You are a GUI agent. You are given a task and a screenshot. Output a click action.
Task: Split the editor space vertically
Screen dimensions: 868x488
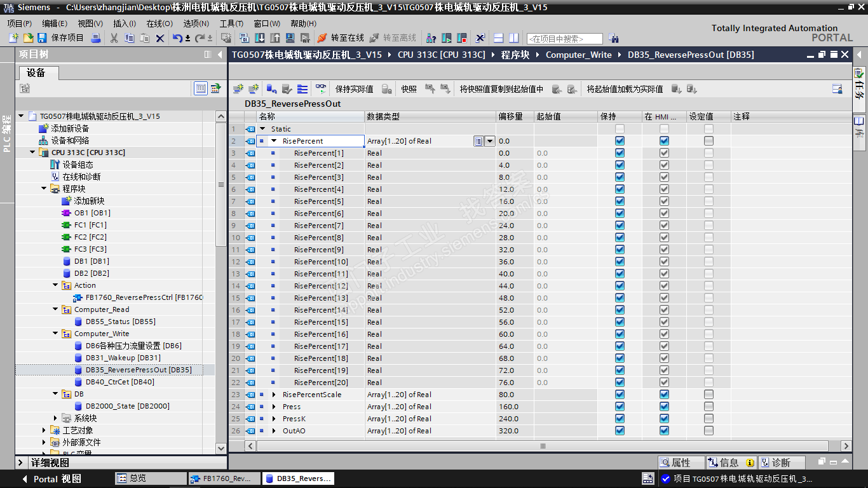(x=514, y=38)
